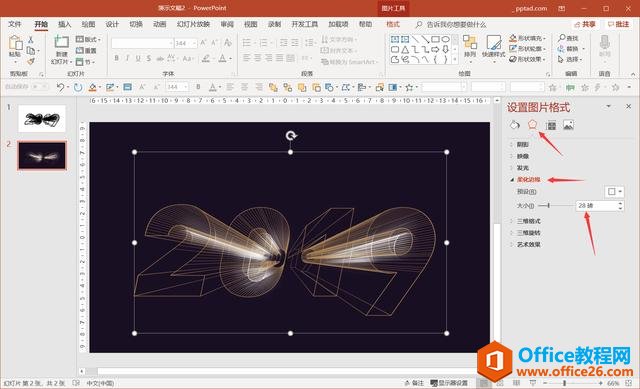Click the Arrange (排列) icon

pyautogui.click(x=470, y=46)
